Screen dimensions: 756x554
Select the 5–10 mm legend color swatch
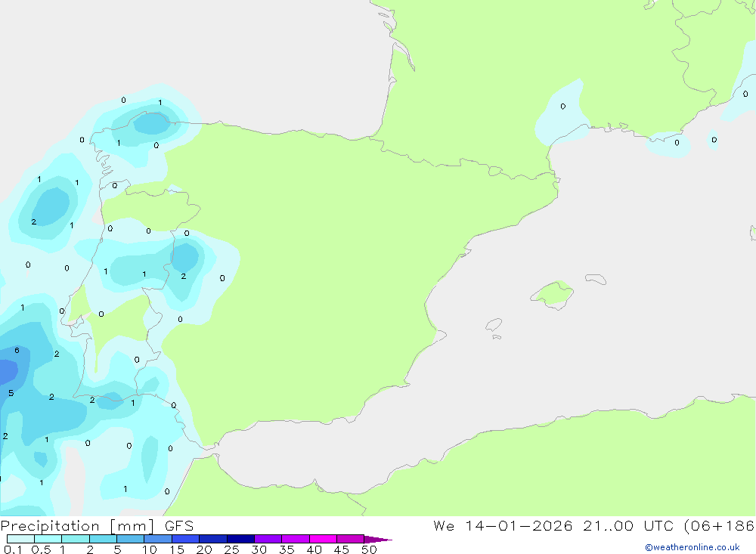coord(130,539)
